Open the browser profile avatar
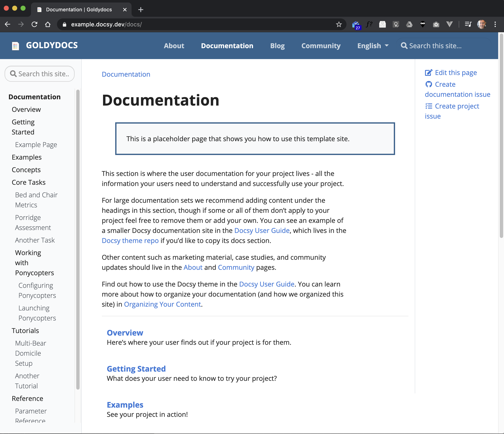This screenshot has width=504, height=434. (482, 24)
